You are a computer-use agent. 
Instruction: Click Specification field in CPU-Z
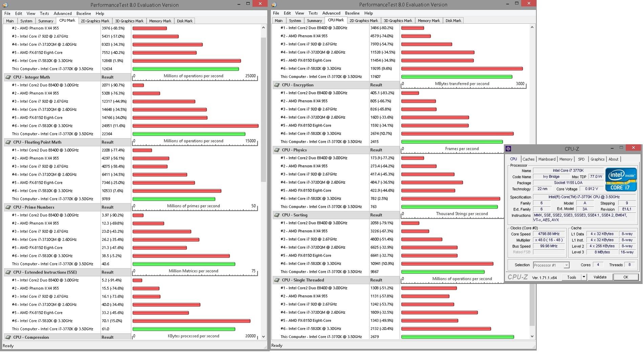click(584, 197)
